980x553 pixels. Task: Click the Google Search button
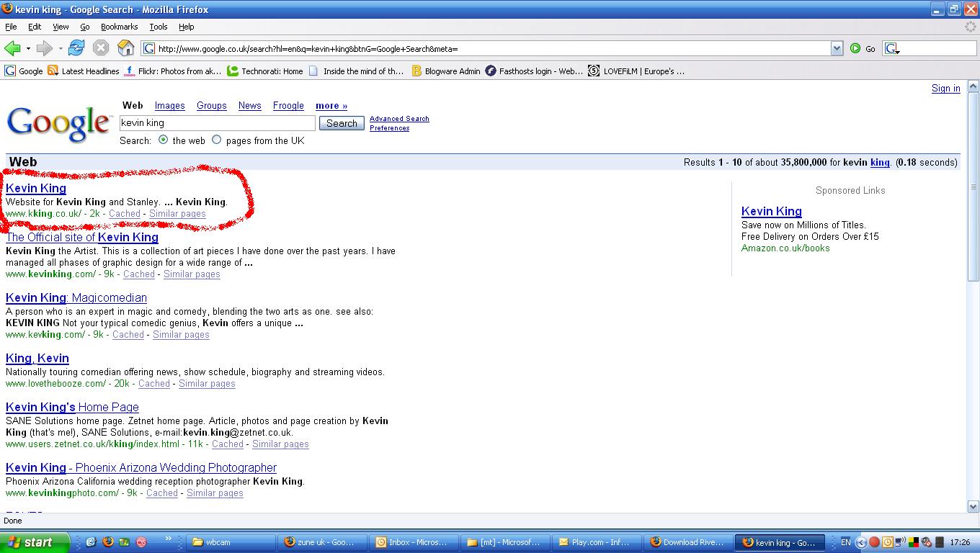tap(342, 123)
